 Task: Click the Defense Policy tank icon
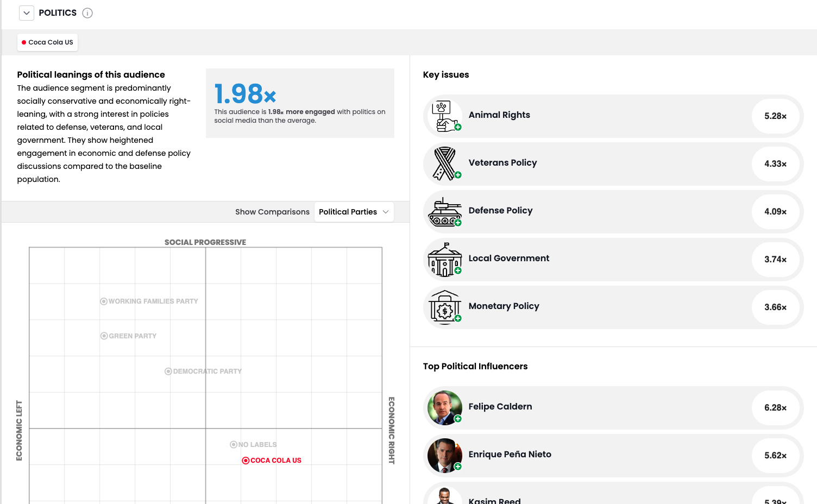pos(445,211)
